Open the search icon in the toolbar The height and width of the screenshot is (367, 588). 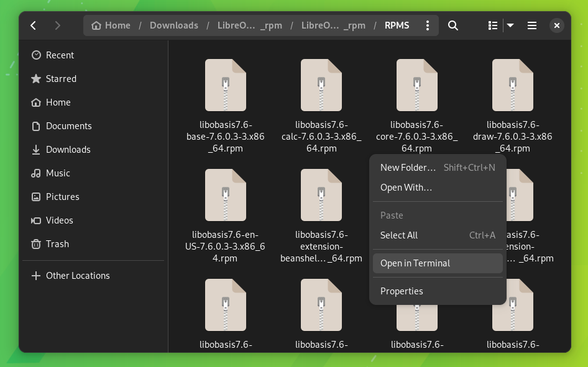tap(453, 25)
